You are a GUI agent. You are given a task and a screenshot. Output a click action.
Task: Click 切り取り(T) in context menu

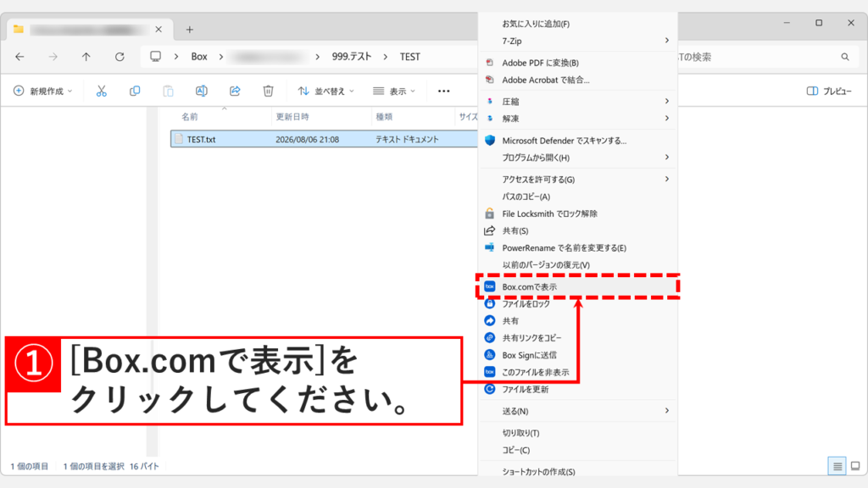pyautogui.click(x=577, y=433)
